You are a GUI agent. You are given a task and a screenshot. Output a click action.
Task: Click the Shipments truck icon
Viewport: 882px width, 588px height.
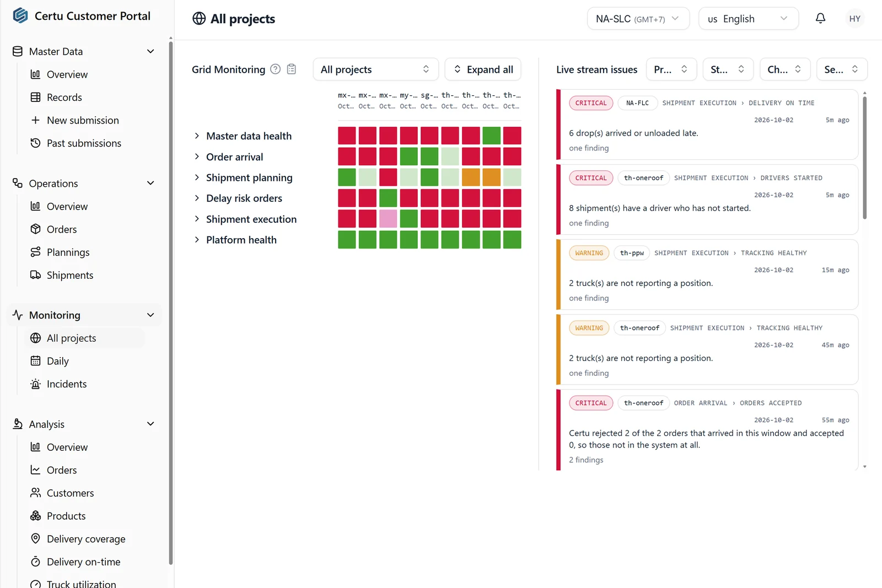[35, 274]
